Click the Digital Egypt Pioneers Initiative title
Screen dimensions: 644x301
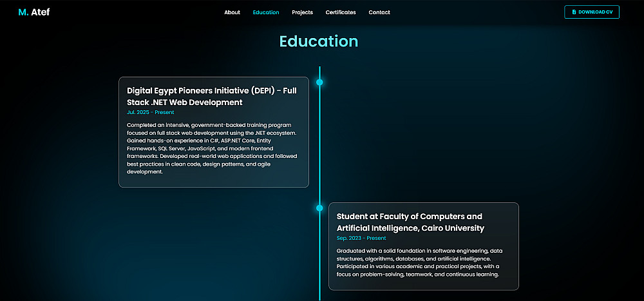[x=211, y=96]
